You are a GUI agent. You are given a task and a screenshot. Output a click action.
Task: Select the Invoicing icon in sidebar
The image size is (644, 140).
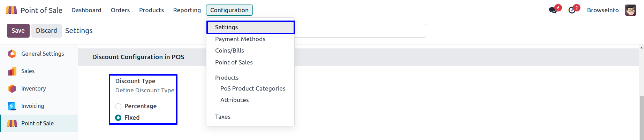click(x=12, y=106)
